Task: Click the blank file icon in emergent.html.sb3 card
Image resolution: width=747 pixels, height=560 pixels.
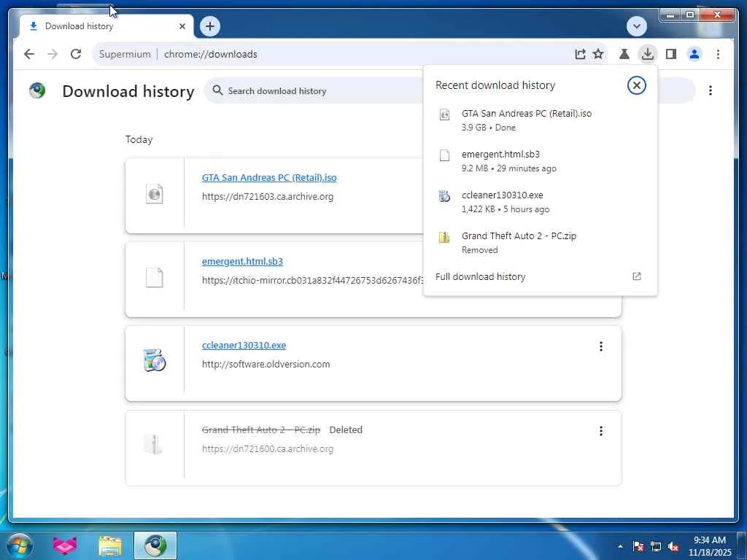Action: point(155,278)
